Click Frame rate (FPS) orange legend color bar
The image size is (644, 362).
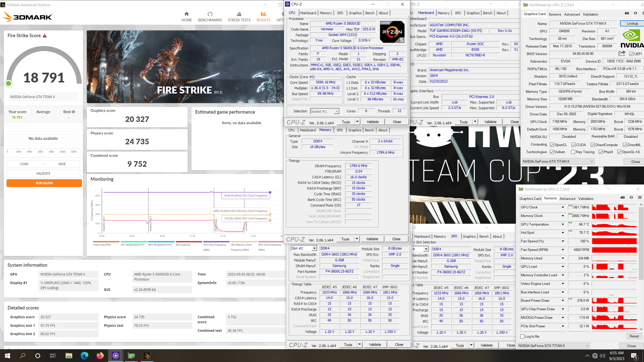pyautogui.click(x=106, y=242)
